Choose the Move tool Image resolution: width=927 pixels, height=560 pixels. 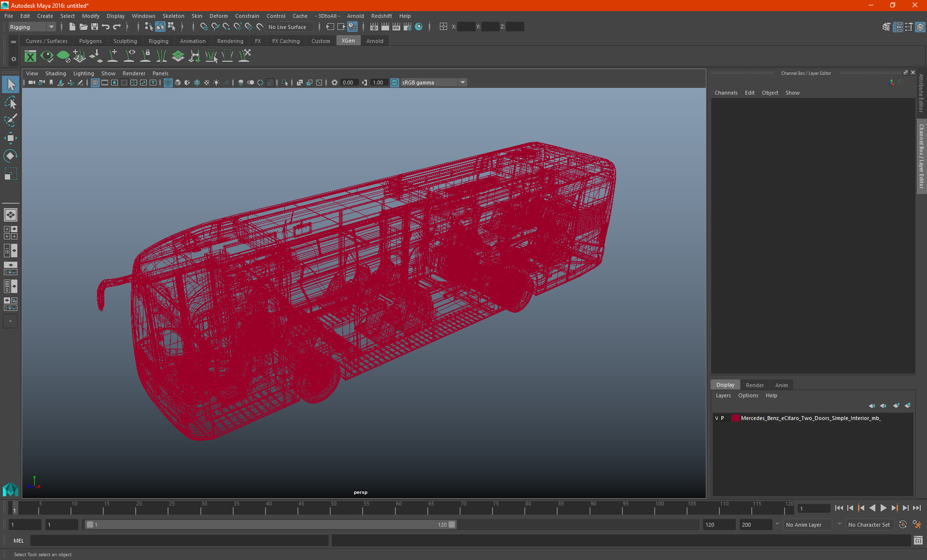coord(11,138)
